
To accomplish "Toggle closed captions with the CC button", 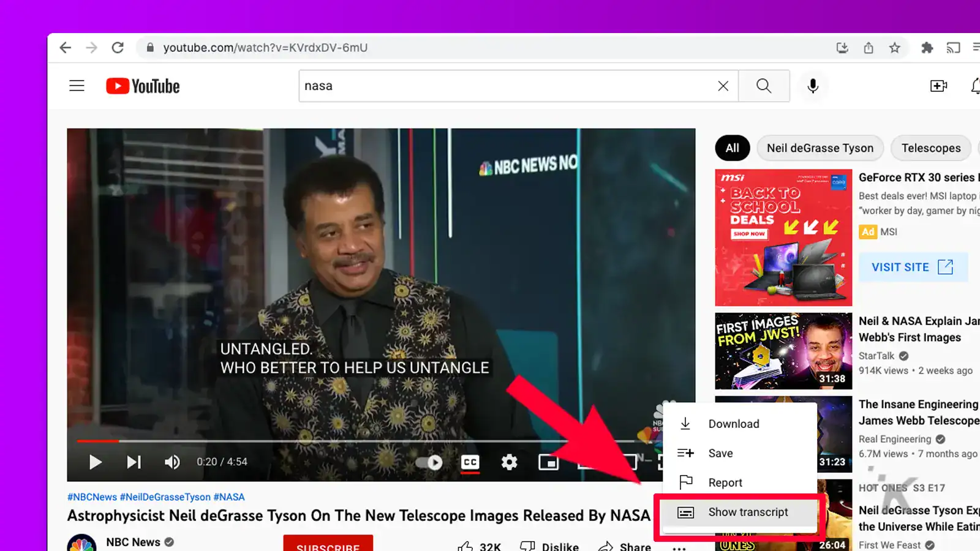I will [x=469, y=463].
